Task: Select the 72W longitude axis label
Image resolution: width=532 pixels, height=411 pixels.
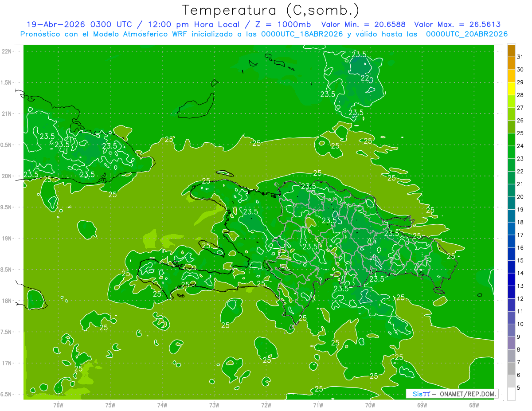Action: tap(266, 405)
